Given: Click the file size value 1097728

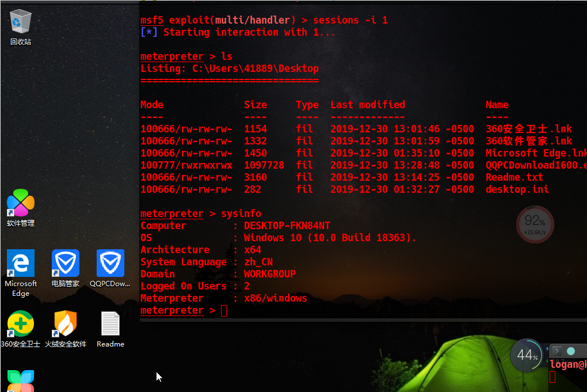Looking at the screenshot, I should [x=264, y=165].
